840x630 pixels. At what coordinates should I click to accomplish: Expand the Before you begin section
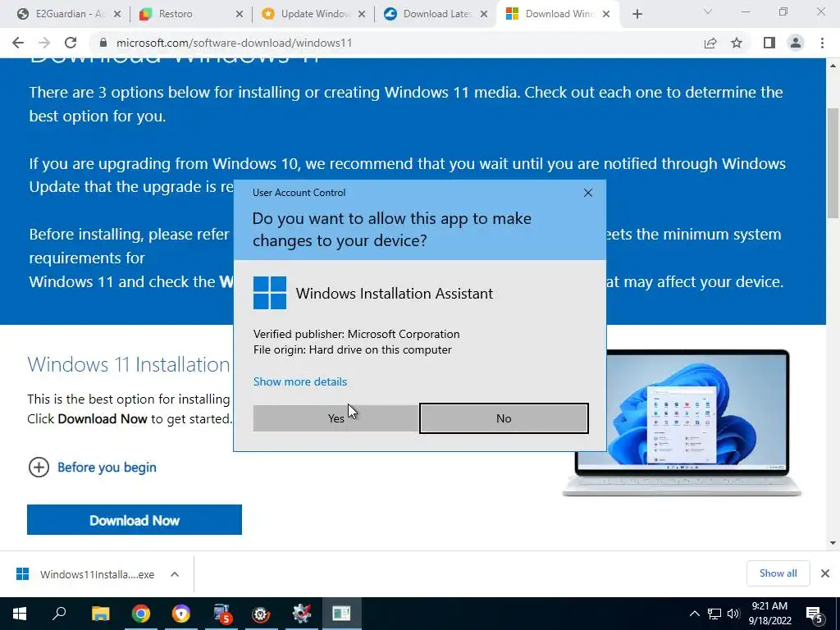tap(39, 467)
